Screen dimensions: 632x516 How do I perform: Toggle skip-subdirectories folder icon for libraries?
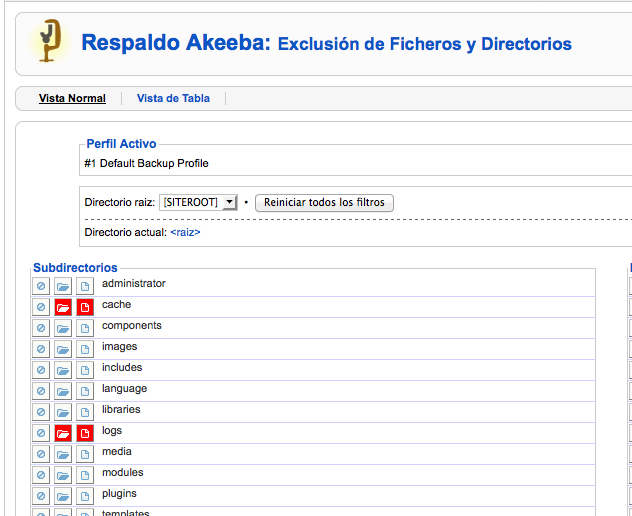pos(63,412)
